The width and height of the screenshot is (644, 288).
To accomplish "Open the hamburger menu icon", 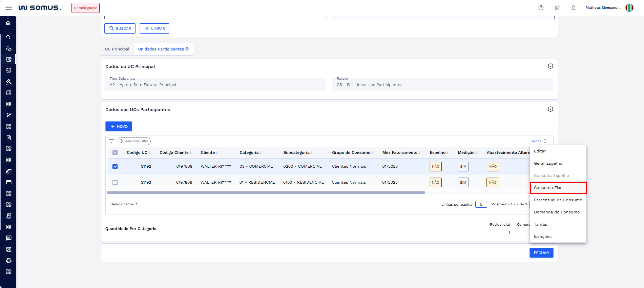I will click(x=8, y=8).
